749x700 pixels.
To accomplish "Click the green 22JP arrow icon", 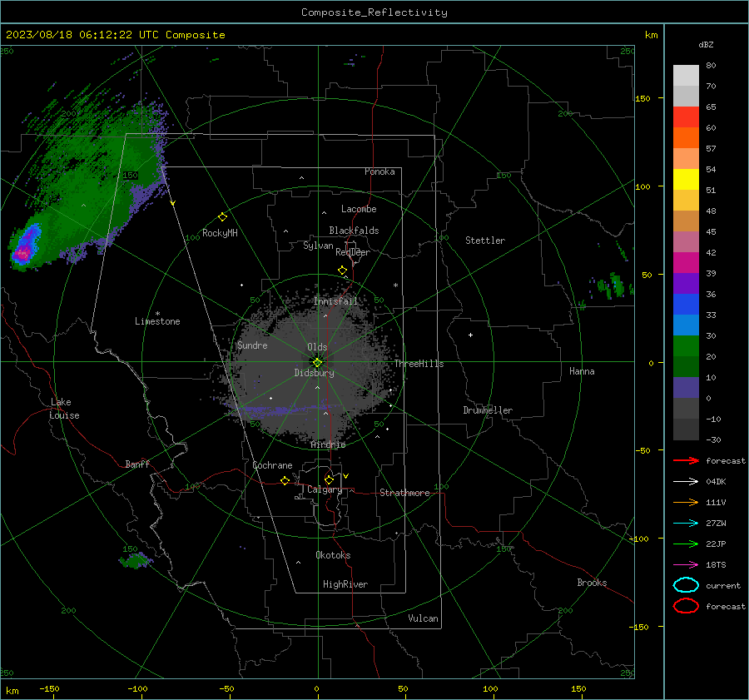I will [686, 544].
